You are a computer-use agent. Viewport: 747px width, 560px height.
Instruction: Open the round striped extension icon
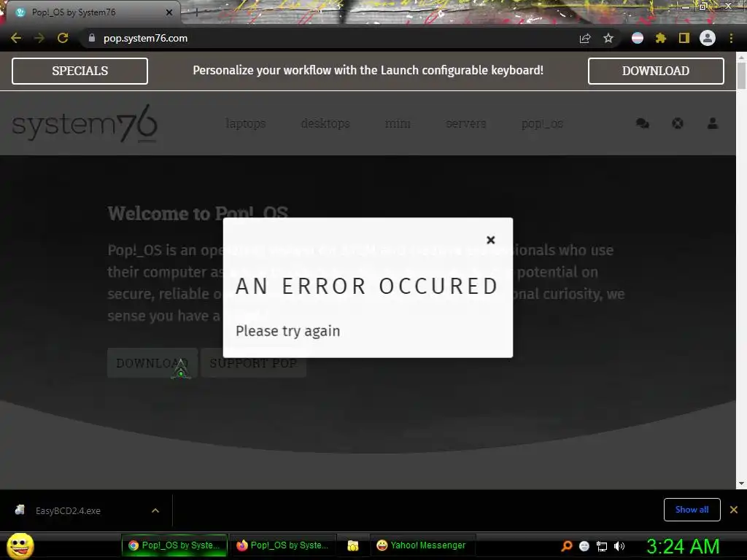(x=638, y=38)
